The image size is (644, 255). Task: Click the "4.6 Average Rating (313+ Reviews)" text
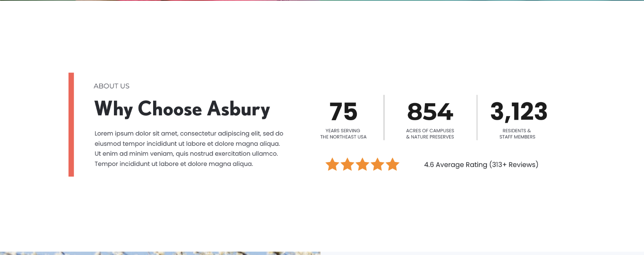pos(481,165)
